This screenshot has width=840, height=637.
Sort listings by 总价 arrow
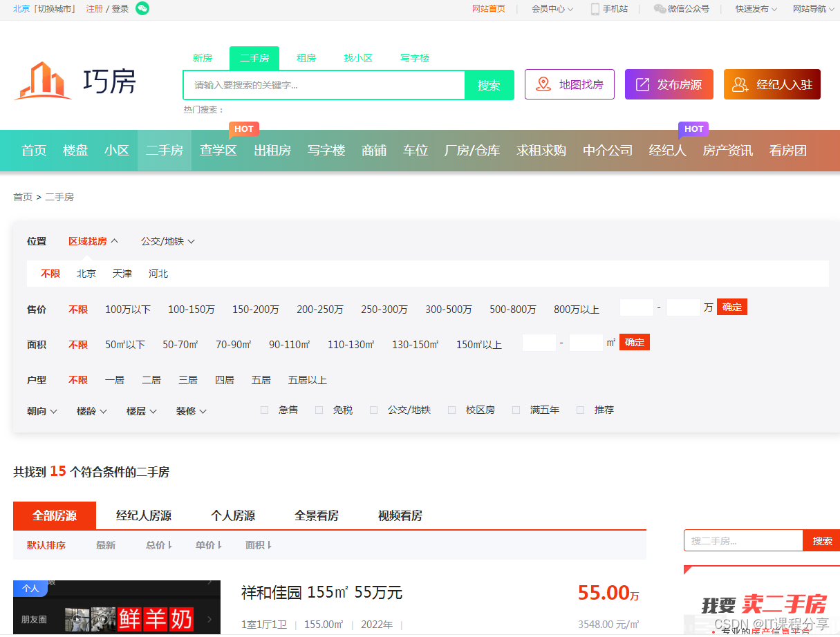pos(159,545)
